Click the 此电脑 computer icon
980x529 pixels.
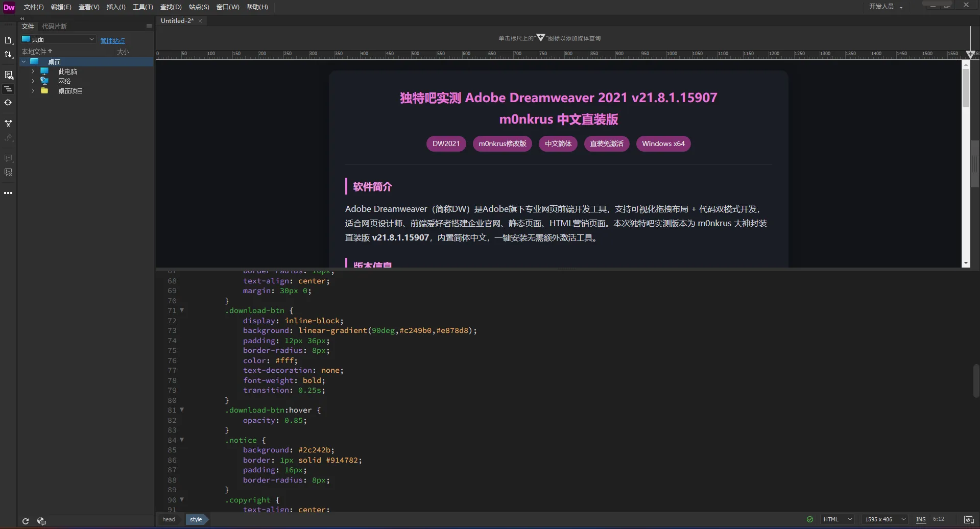tap(44, 71)
